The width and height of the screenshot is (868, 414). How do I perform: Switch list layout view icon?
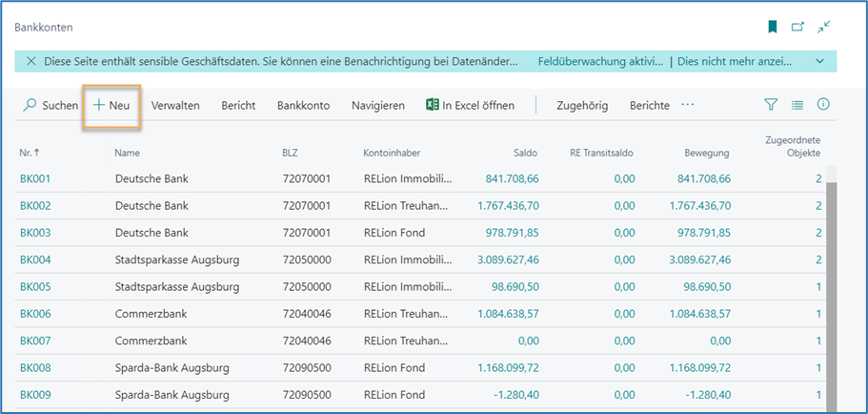tap(797, 105)
